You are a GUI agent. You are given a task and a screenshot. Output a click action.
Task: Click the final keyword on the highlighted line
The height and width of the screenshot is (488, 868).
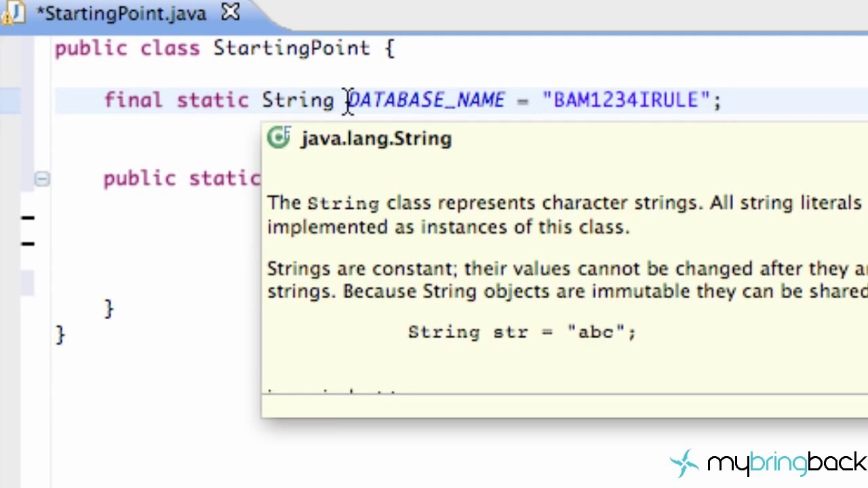[134, 100]
